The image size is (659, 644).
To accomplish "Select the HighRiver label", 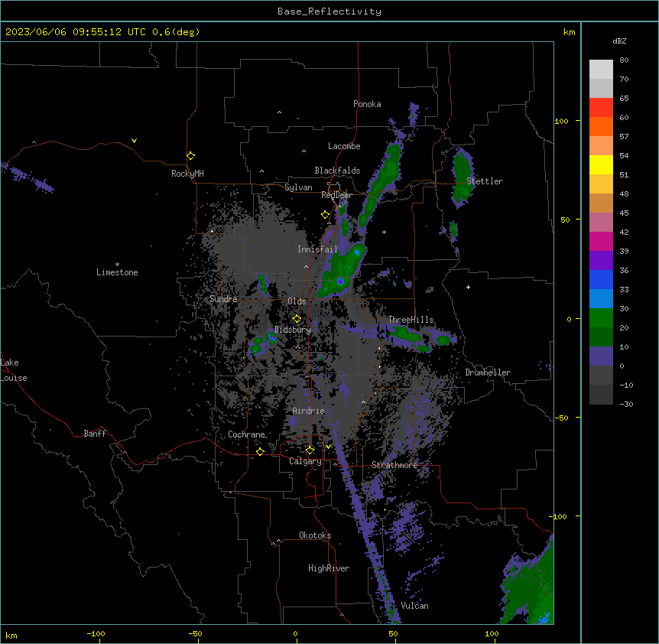I will [x=329, y=568].
